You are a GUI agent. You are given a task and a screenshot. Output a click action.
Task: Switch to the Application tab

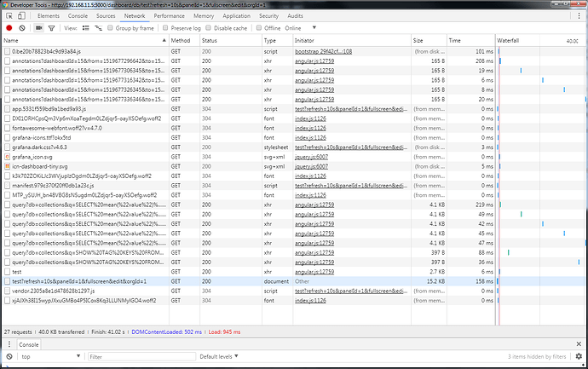236,15
